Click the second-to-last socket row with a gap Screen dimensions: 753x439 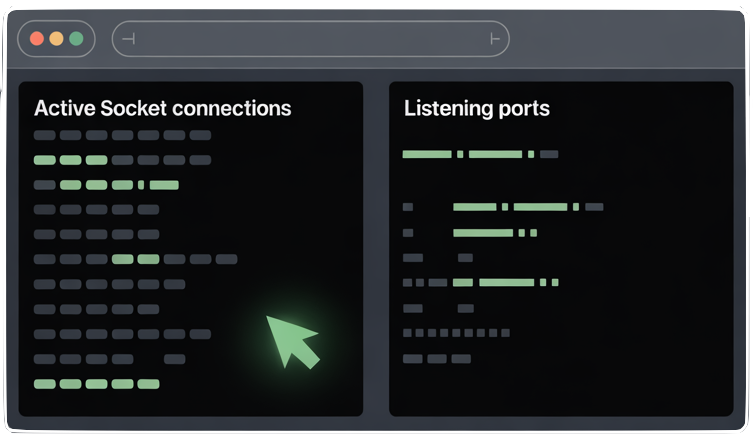[109, 359]
